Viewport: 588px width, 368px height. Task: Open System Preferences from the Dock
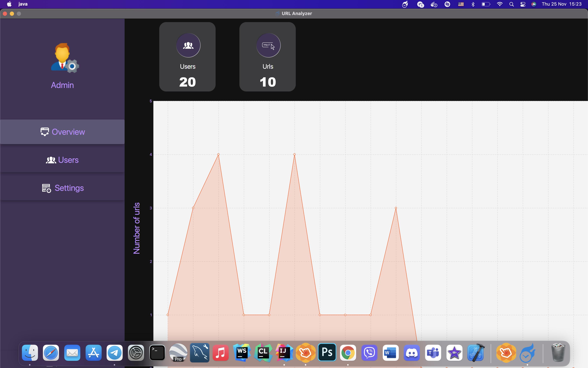tap(136, 353)
